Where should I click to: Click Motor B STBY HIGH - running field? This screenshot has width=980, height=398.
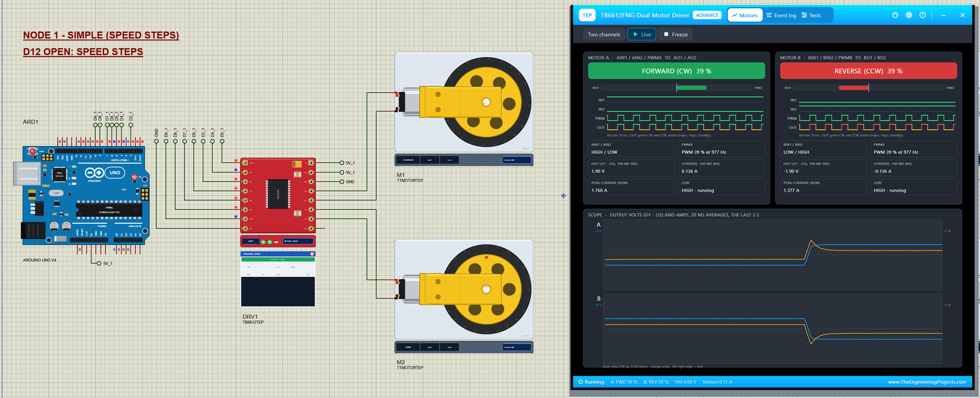tap(914, 187)
